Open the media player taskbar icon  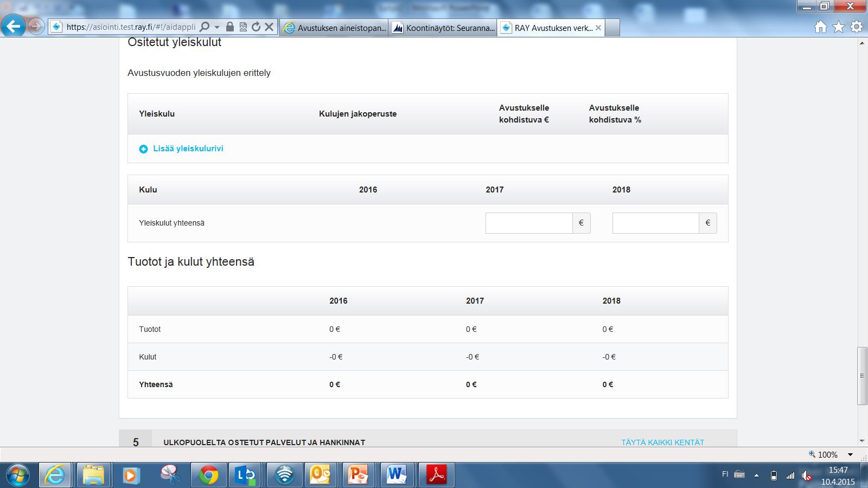[131, 476]
